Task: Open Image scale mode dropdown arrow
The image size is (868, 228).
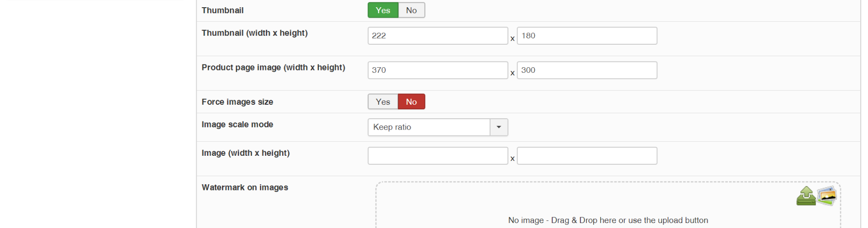Action: (499, 127)
